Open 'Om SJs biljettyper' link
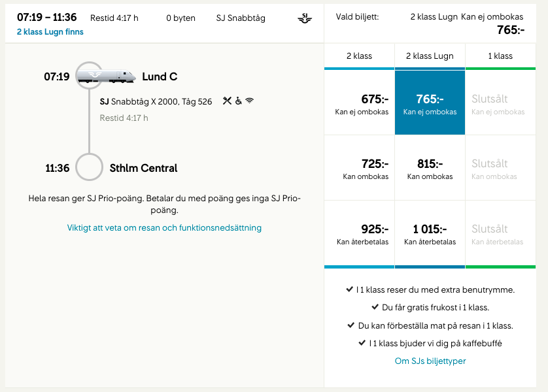 (x=430, y=361)
